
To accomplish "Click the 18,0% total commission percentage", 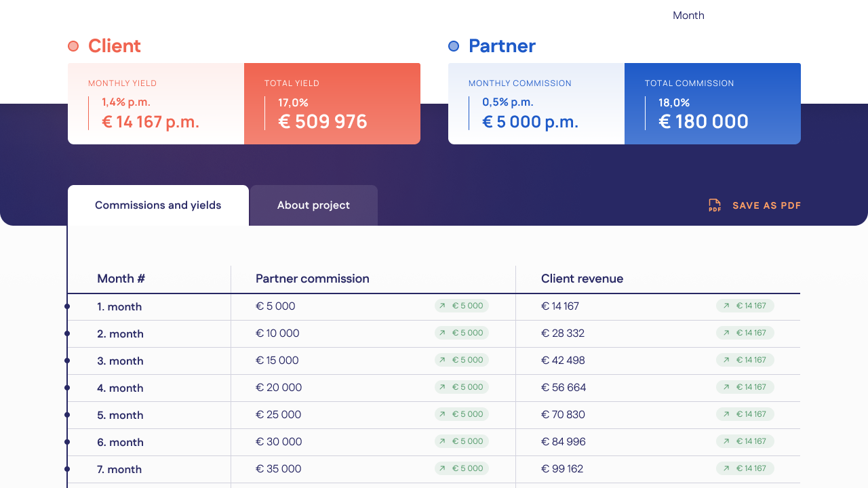I will 674,103.
